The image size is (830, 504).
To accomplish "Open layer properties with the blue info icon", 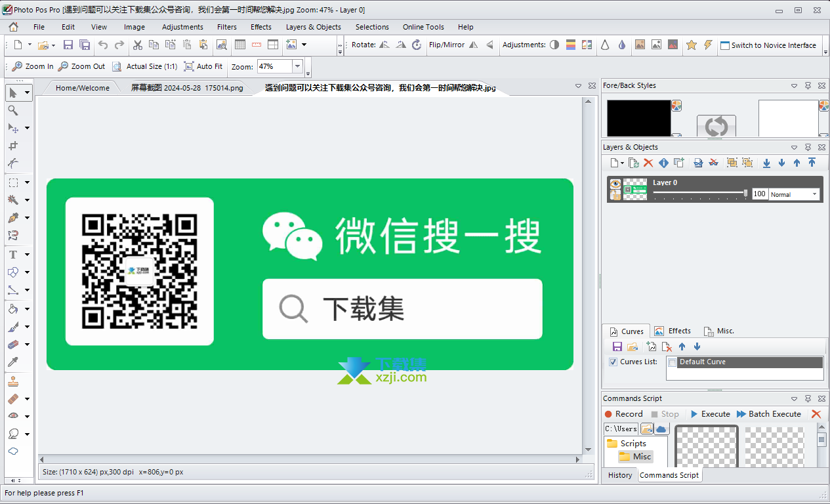I will pyautogui.click(x=663, y=163).
